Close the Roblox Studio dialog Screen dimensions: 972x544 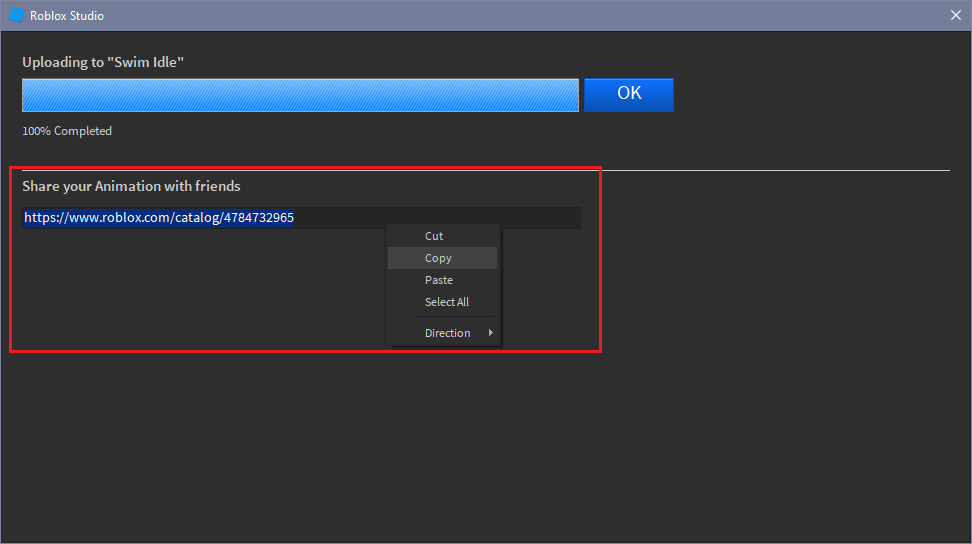pos(955,15)
